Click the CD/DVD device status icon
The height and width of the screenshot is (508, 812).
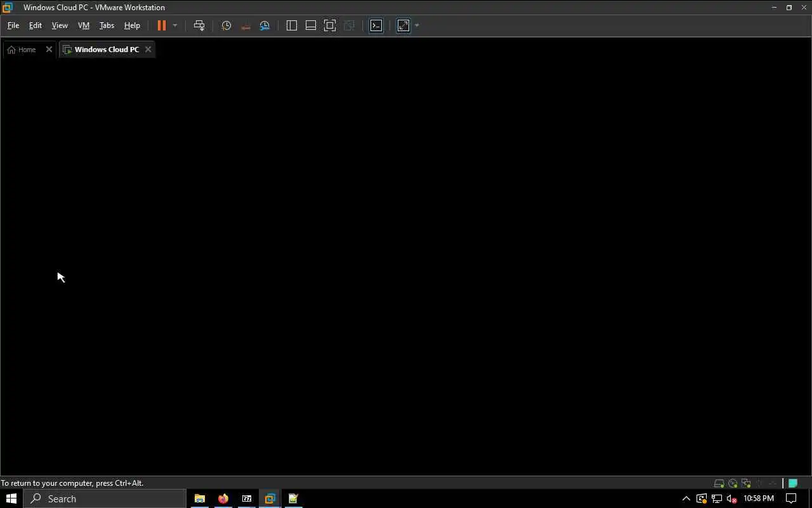coord(733,483)
